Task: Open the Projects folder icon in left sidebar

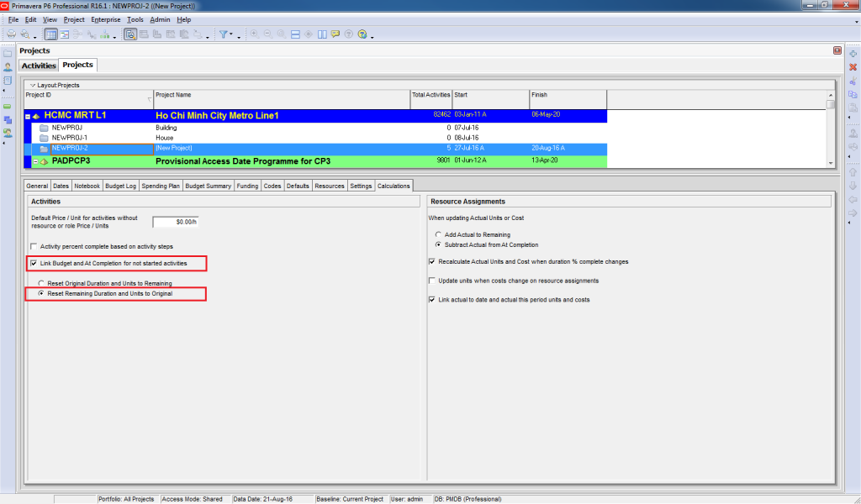Action: click(x=8, y=54)
